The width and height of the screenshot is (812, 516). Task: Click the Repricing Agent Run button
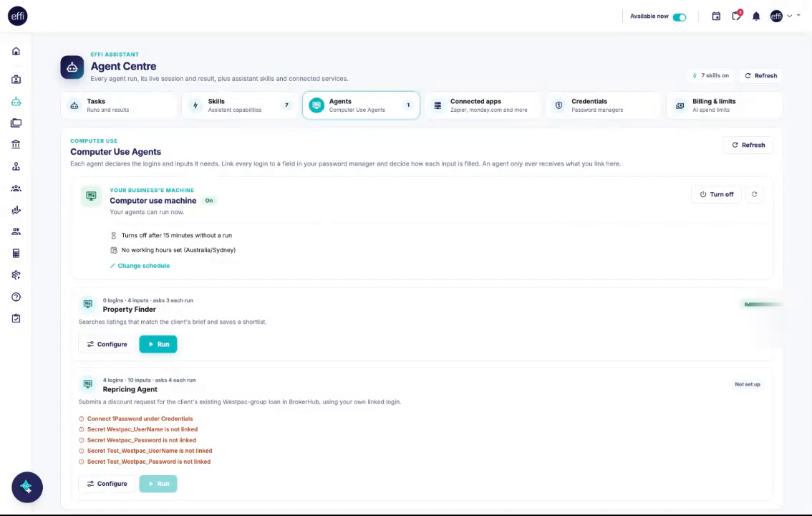tap(158, 483)
